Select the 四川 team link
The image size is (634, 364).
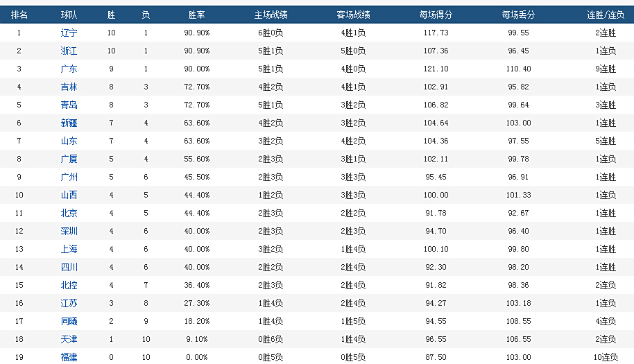point(69,267)
